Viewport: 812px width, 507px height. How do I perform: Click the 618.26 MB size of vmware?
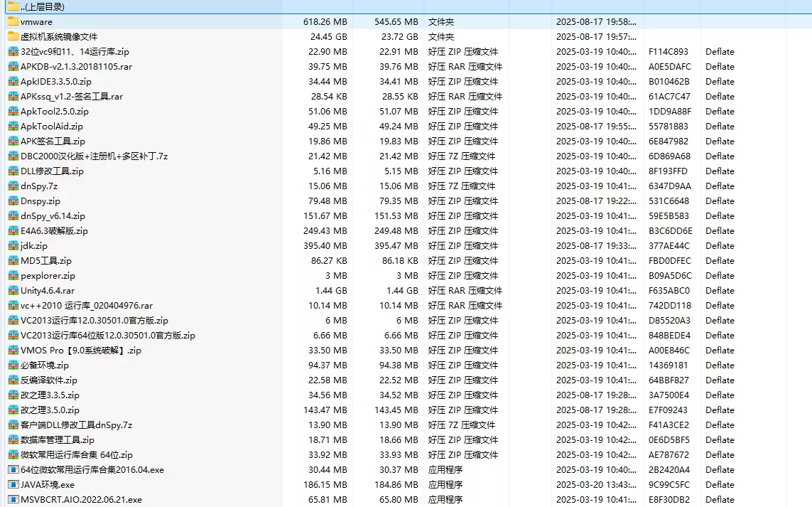[x=325, y=22]
